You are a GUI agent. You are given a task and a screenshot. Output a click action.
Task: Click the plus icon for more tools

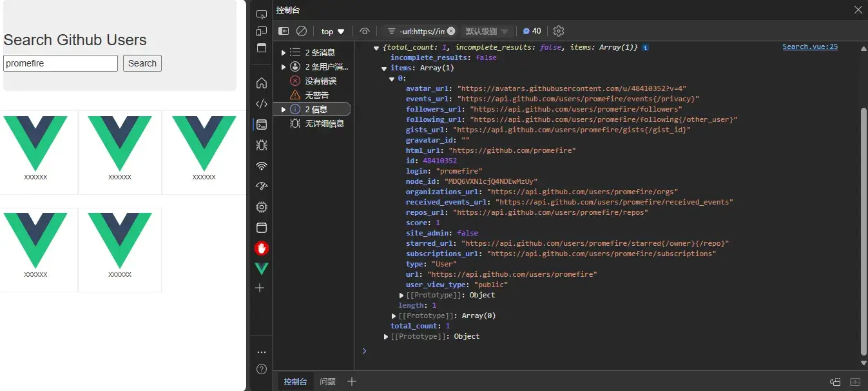tap(260, 288)
